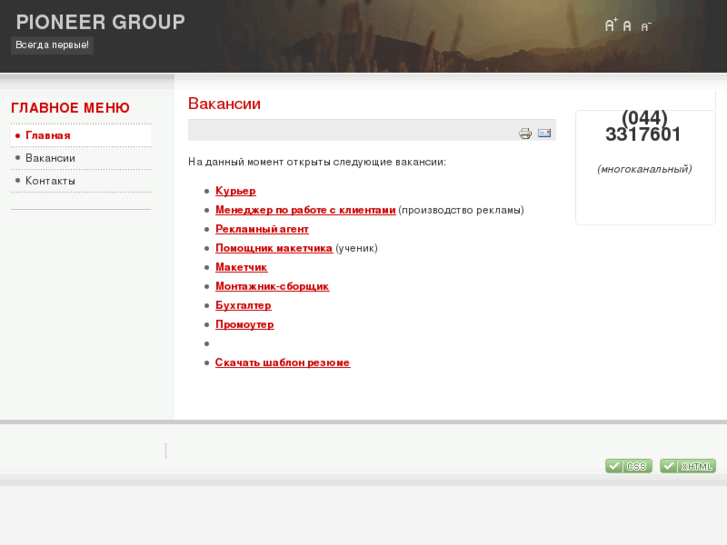Open the Монтажник-сборщик vacancy link
The image size is (727, 545).
(x=272, y=286)
